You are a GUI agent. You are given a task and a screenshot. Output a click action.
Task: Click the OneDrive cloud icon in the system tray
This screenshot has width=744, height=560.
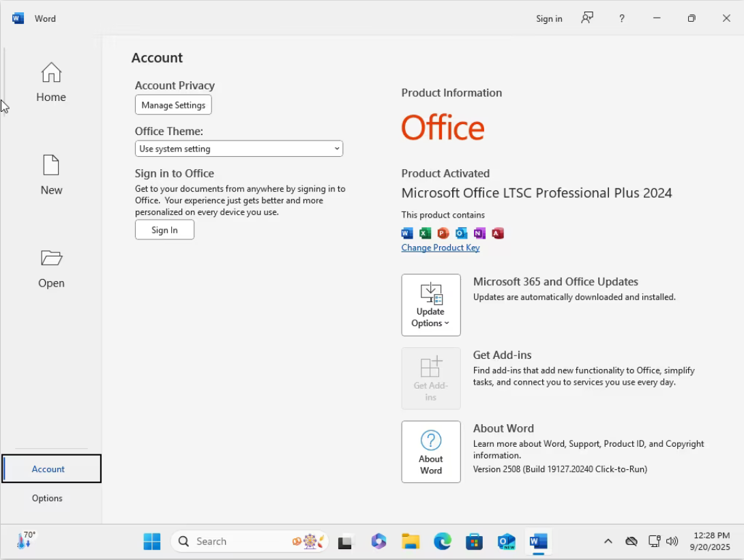point(631,542)
